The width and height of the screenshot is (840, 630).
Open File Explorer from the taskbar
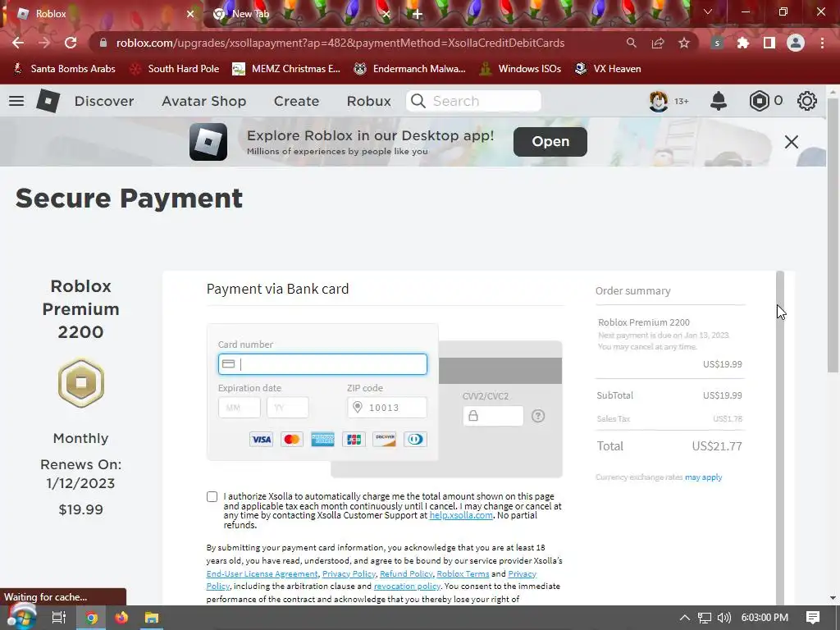click(152, 618)
